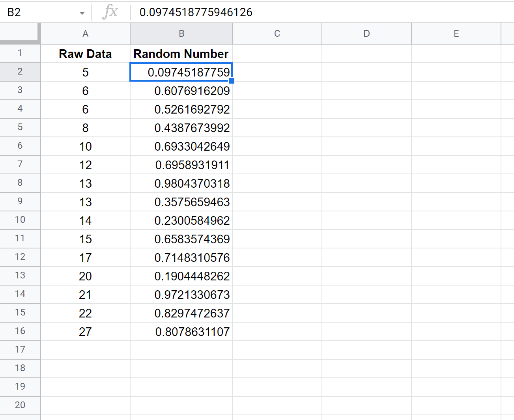
Task: Select column E header
Action: 456,34
